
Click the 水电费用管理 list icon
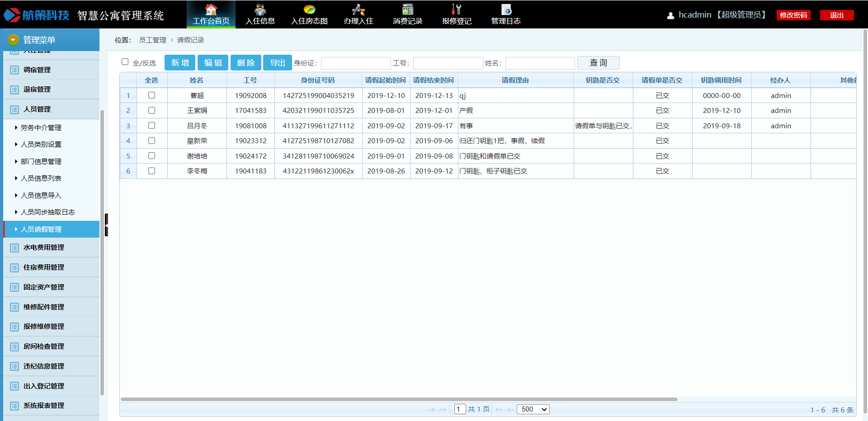[14, 248]
